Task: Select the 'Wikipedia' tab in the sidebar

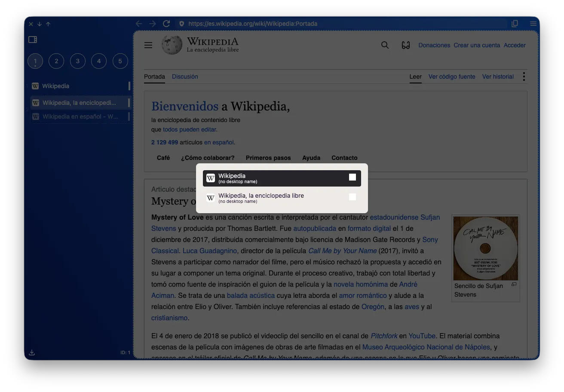Action: (x=80, y=86)
